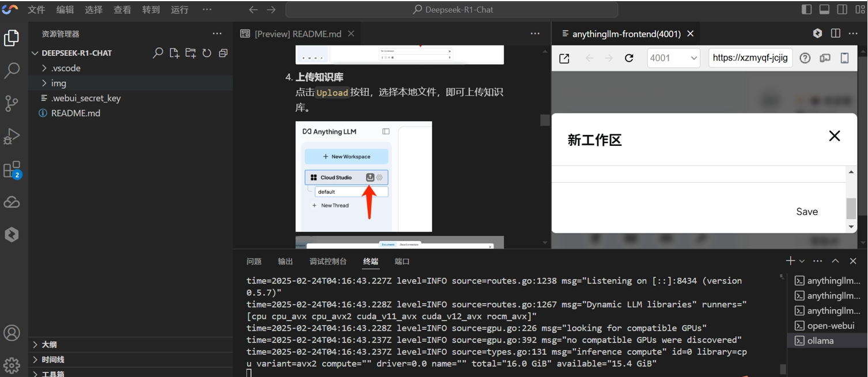Open the Manage gear icon
Viewport: 868px width, 377px height.
point(12,365)
